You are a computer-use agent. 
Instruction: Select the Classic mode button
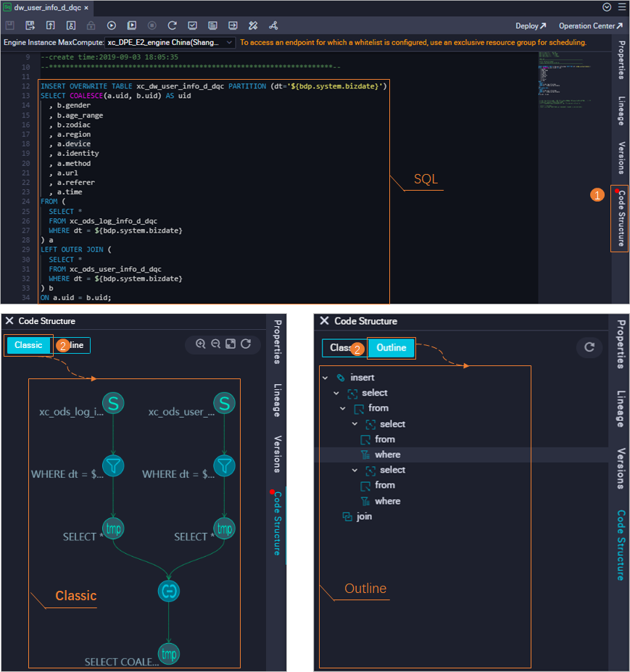[x=28, y=344]
